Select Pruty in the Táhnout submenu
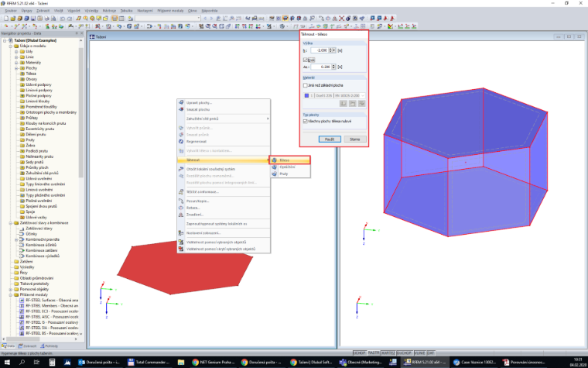The width and height of the screenshot is (588, 368). click(x=290, y=174)
